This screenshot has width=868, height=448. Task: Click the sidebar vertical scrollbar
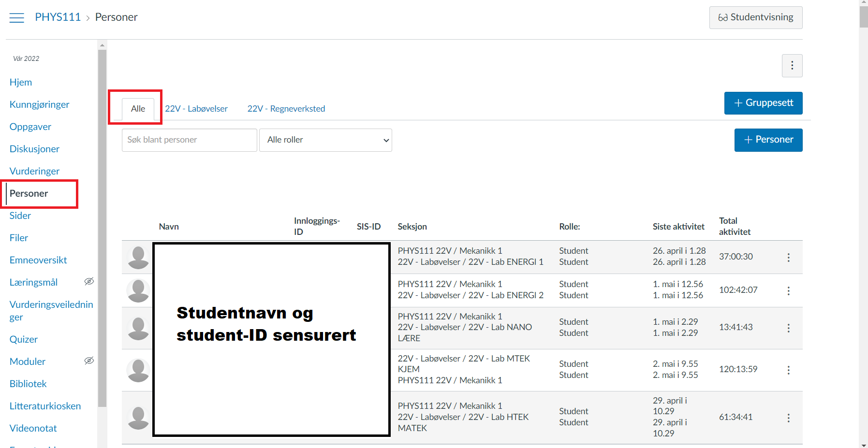pos(102,227)
